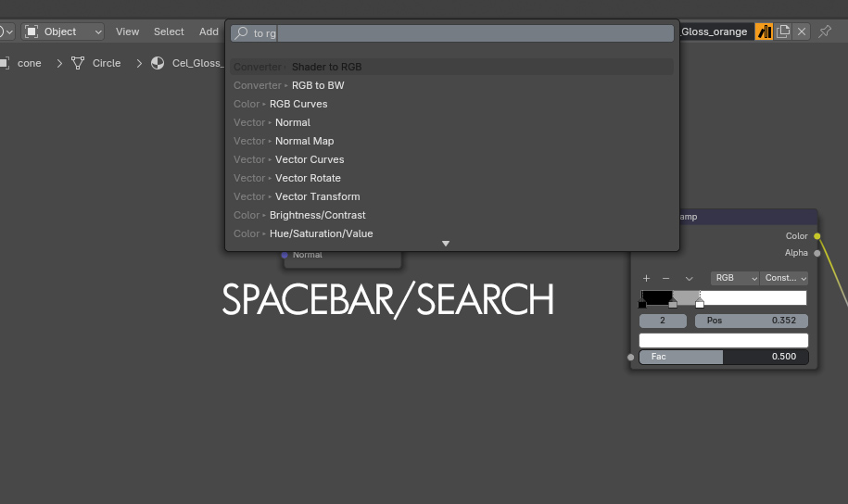The width and height of the screenshot is (848, 504).
Task: Expand color ramp tools chevron menu
Action: 689,278
